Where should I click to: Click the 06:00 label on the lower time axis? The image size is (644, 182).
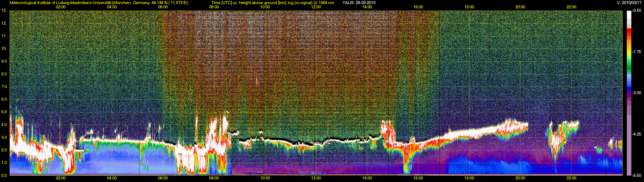(x=163, y=178)
